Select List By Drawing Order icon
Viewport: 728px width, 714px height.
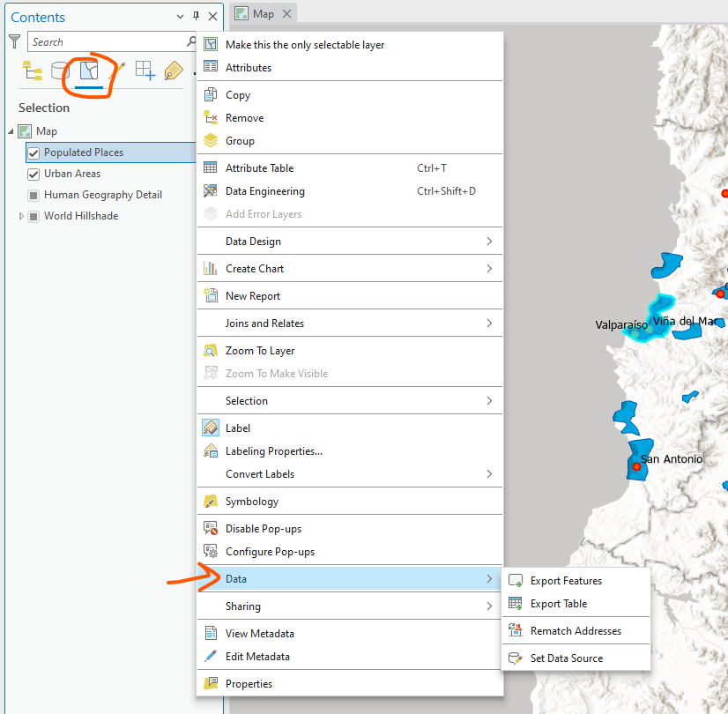tap(33, 71)
